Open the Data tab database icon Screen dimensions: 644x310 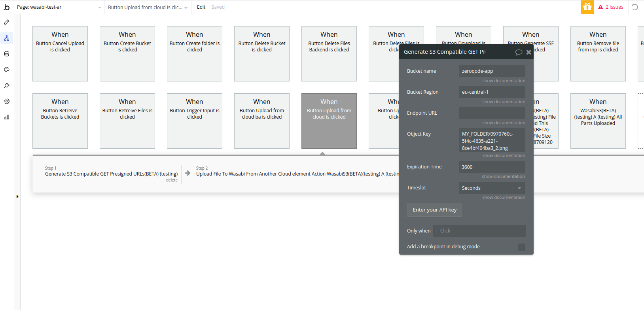[x=7, y=54]
